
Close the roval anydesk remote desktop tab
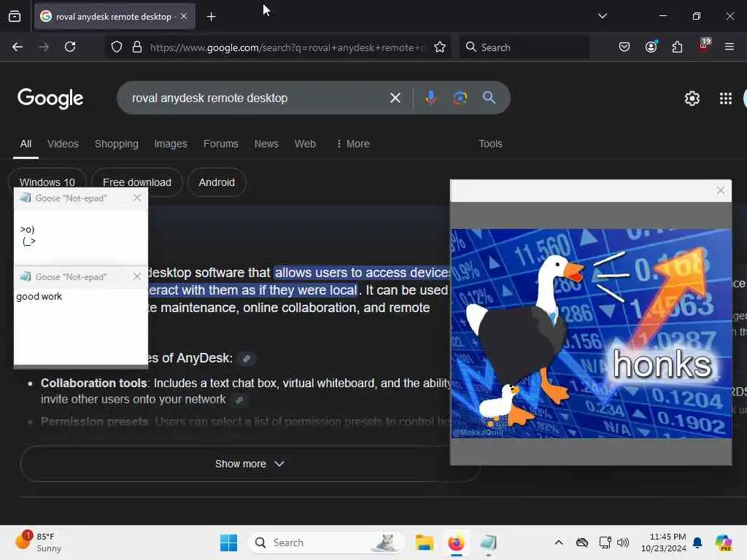click(184, 16)
